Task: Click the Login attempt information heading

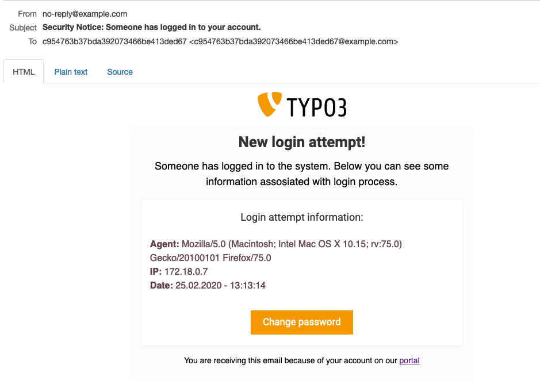Action: point(302,217)
